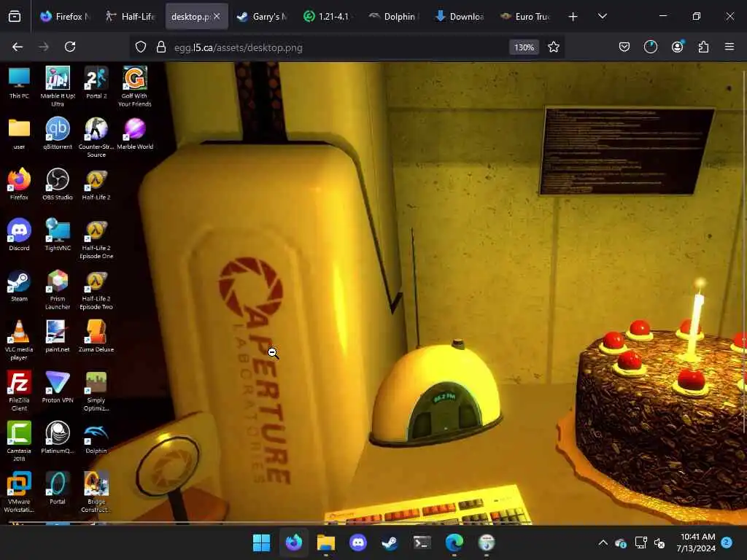The height and width of the screenshot is (560, 747).
Task: Open the Windows Start menu
Action: pyautogui.click(x=261, y=542)
